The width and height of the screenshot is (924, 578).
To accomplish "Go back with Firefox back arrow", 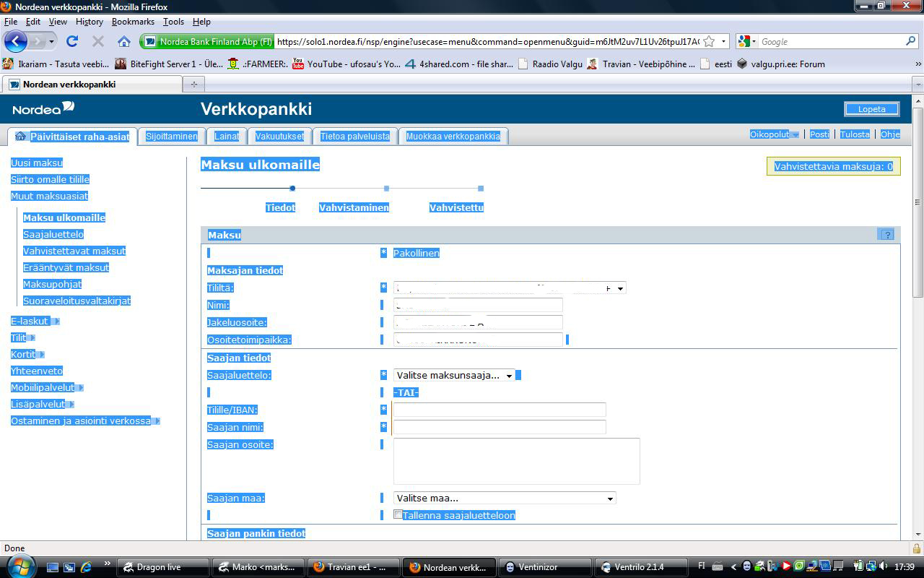I will (x=17, y=41).
